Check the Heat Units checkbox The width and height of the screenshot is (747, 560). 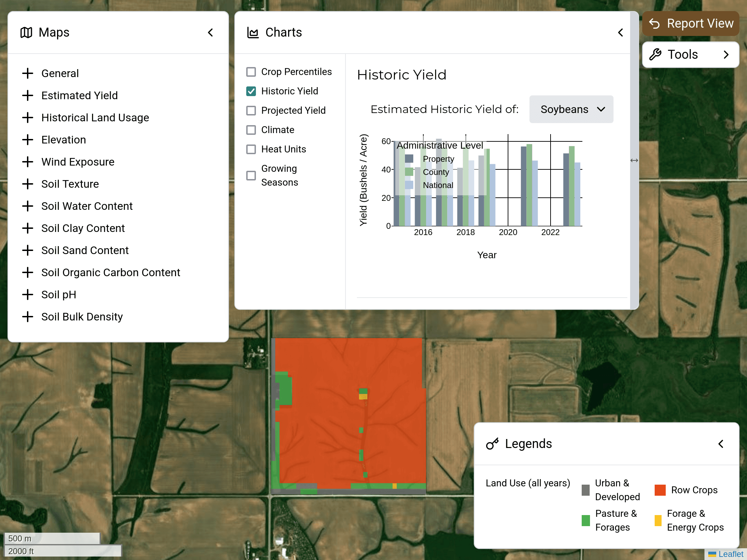[251, 149]
